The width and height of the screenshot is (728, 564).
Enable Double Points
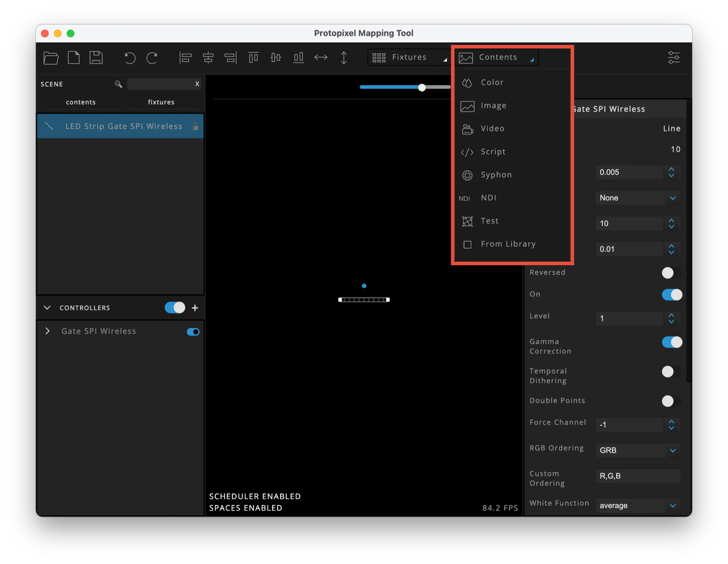(671, 401)
